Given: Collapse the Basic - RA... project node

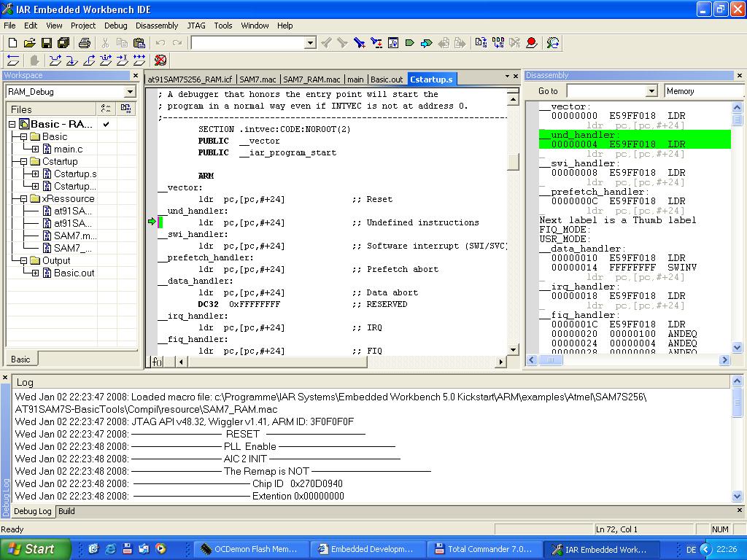Looking at the screenshot, I should click(12, 124).
